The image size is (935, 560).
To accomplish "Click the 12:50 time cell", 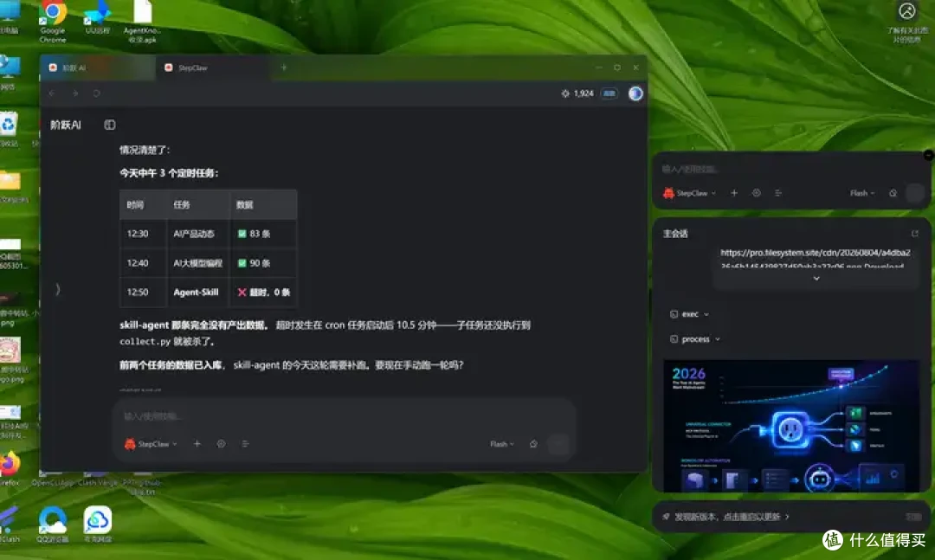I will [143, 293].
